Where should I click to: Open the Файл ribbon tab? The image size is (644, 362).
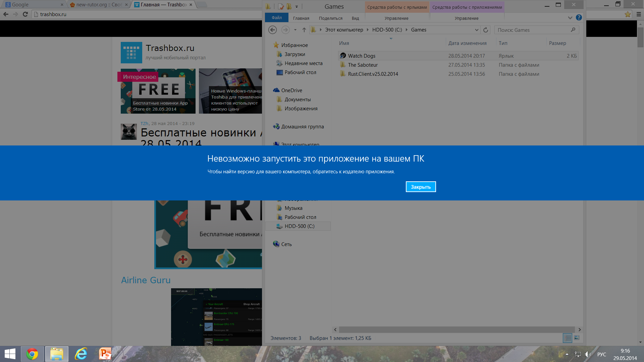(277, 18)
